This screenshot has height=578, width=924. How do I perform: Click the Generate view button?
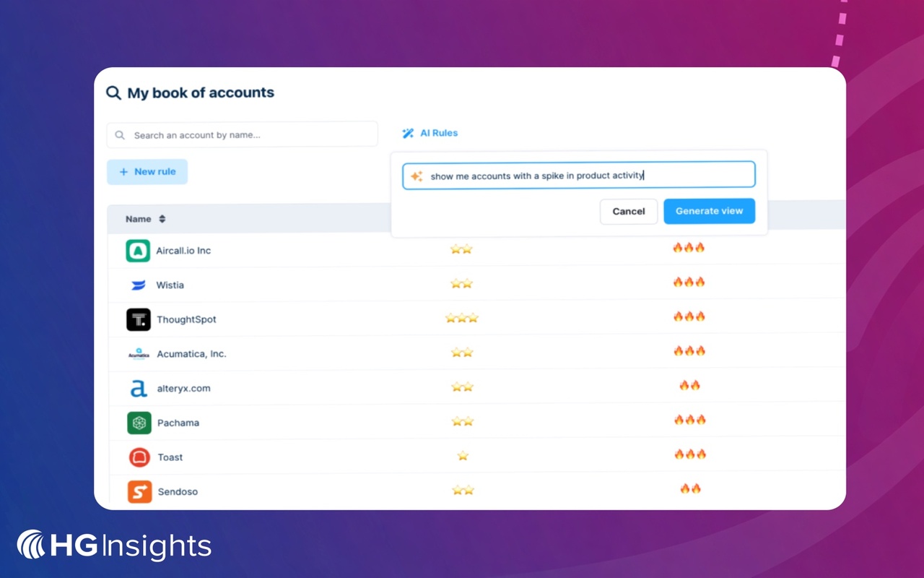(x=710, y=211)
